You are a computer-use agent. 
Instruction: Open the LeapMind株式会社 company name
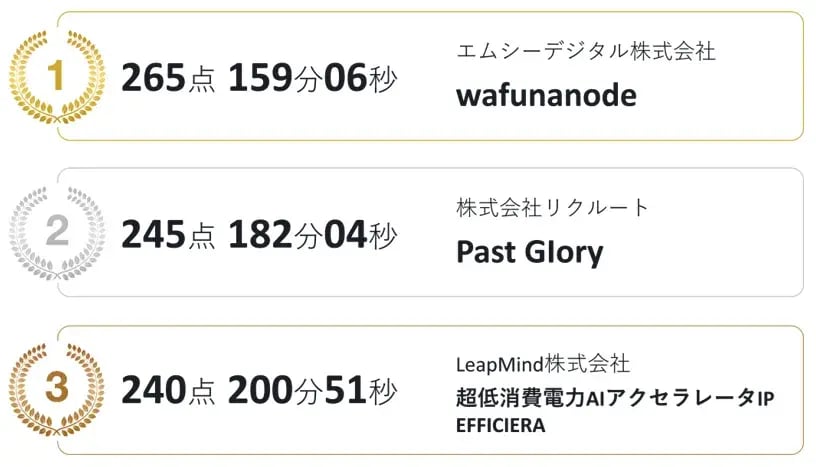click(543, 364)
